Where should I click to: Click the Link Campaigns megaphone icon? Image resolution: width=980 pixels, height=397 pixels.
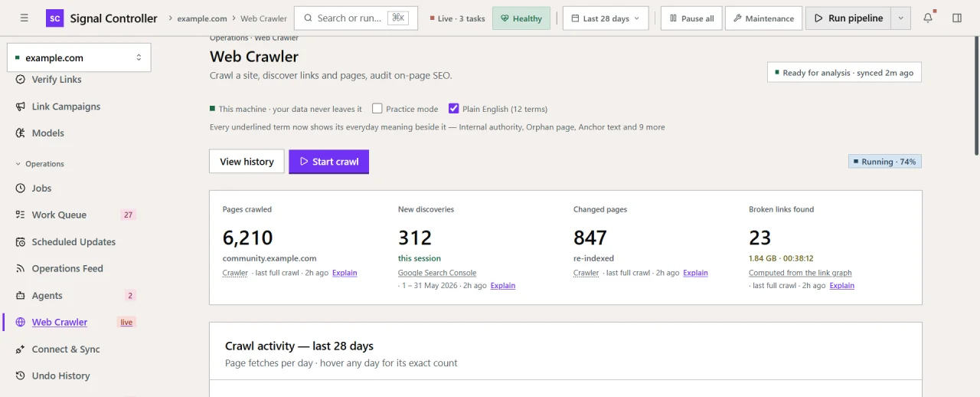coord(21,107)
